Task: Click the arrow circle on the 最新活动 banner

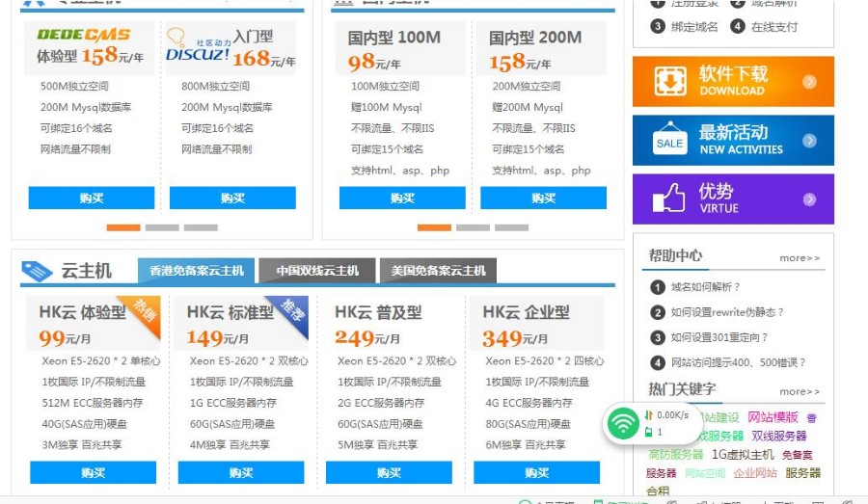Action: coord(809,141)
